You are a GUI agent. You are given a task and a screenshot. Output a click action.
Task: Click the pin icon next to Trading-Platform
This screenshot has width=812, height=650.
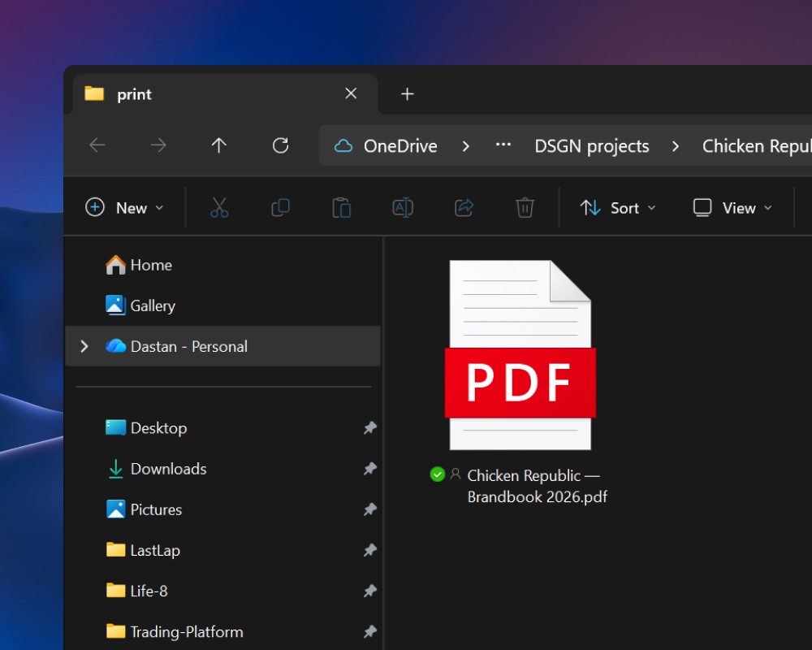(369, 632)
